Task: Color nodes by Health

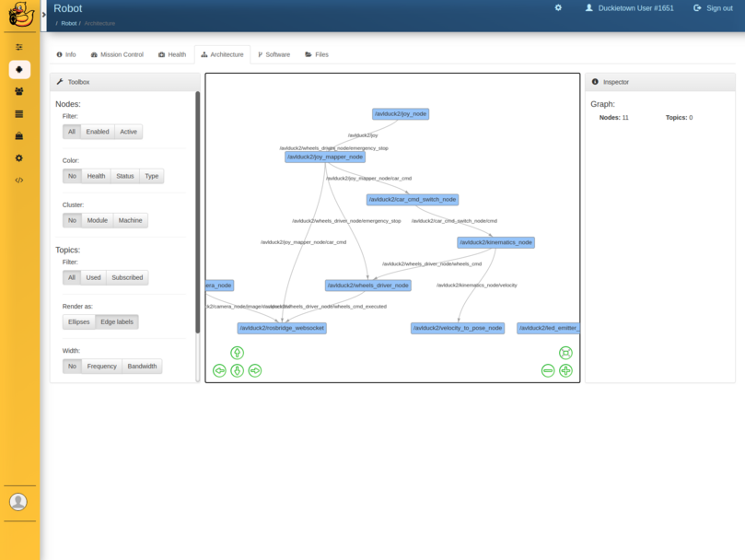Action: pyautogui.click(x=96, y=176)
